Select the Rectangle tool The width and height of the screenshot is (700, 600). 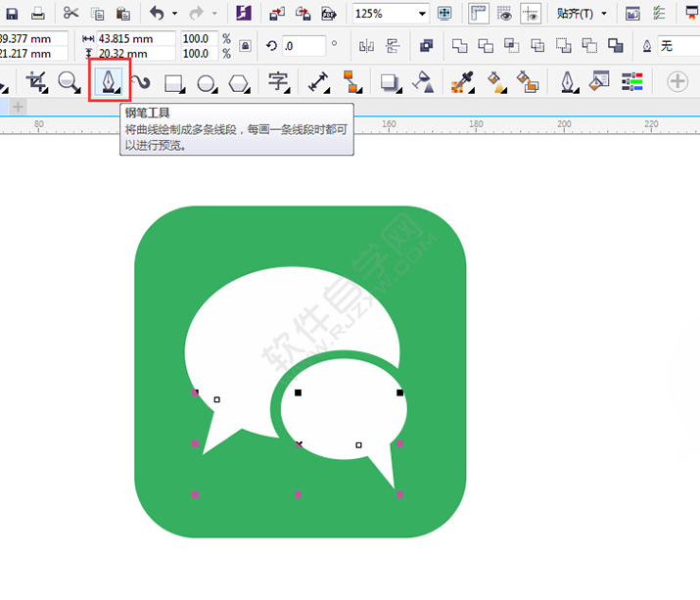pos(174,83)
